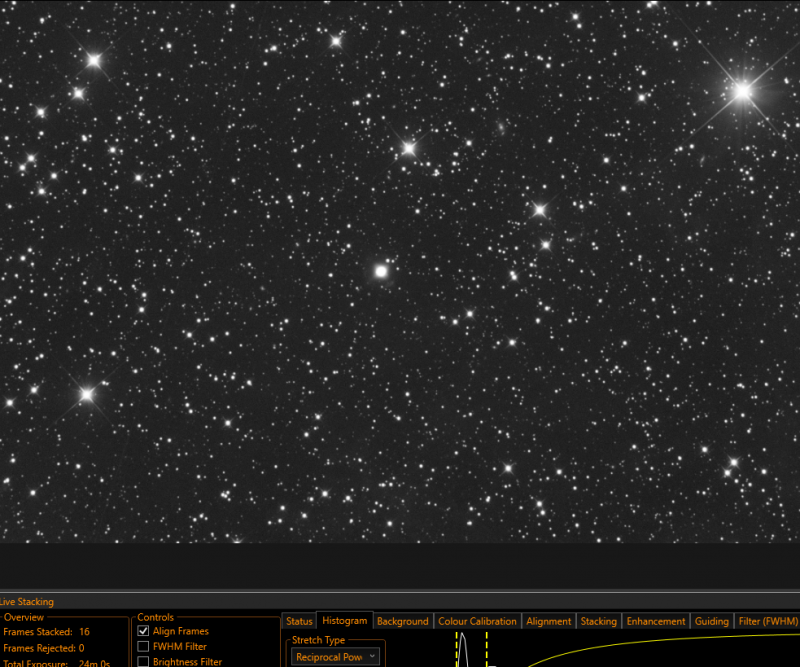Enable the Brightness Filter checkbox

143,662
